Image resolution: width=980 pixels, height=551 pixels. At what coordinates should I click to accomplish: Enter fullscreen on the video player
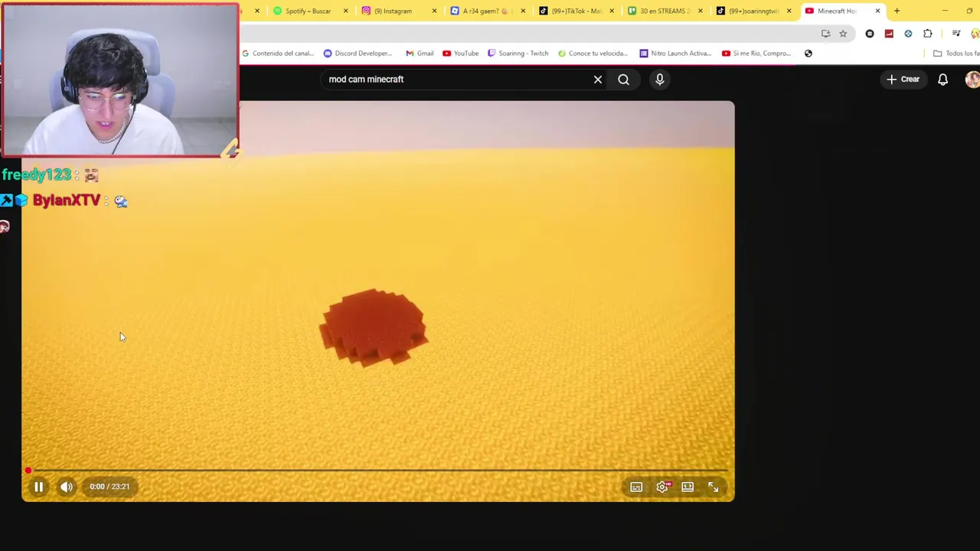[x=713, y=487]
